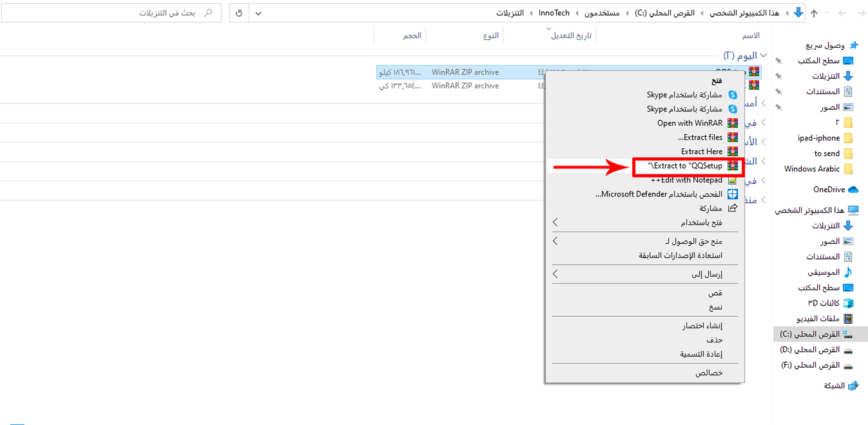868x425 pixels.
Task: Click the monitor icon of هذا الكمبيوتر الشخصي in sidebar
Action: [x=853, y=211]
